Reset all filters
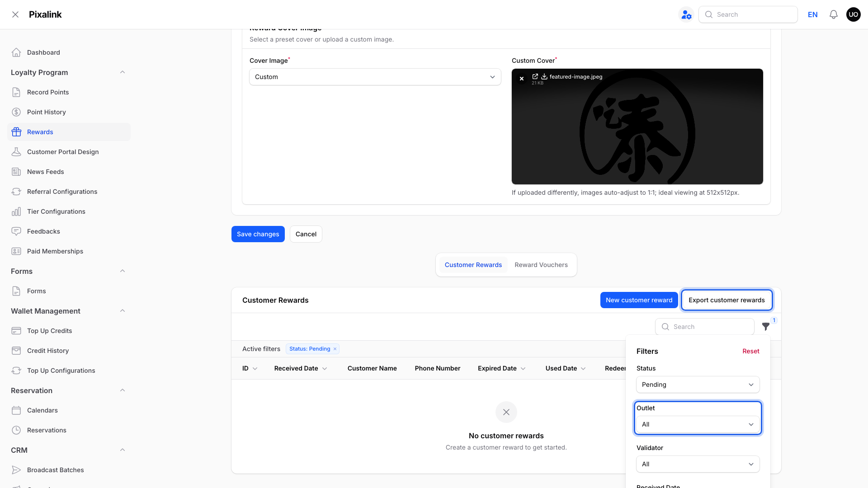 (750, 351)
